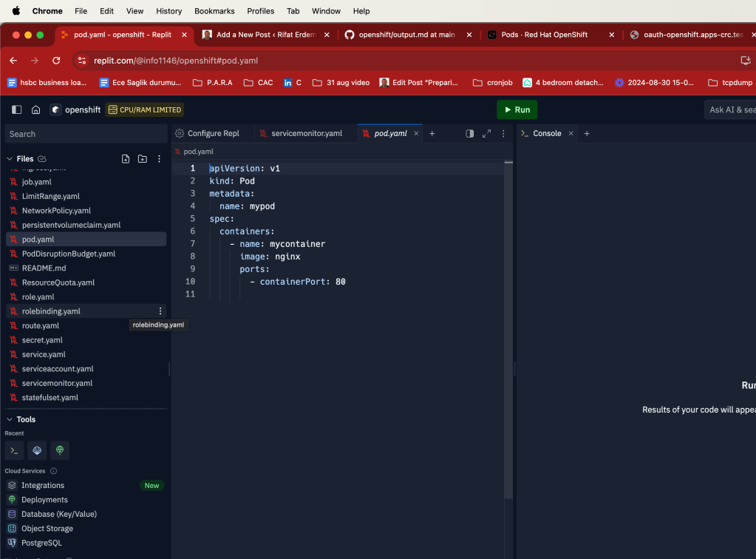The height and width of the screenshot is (559, 756).
Task: Click Cloud Services info icon
Action: [x=53, y=471]
